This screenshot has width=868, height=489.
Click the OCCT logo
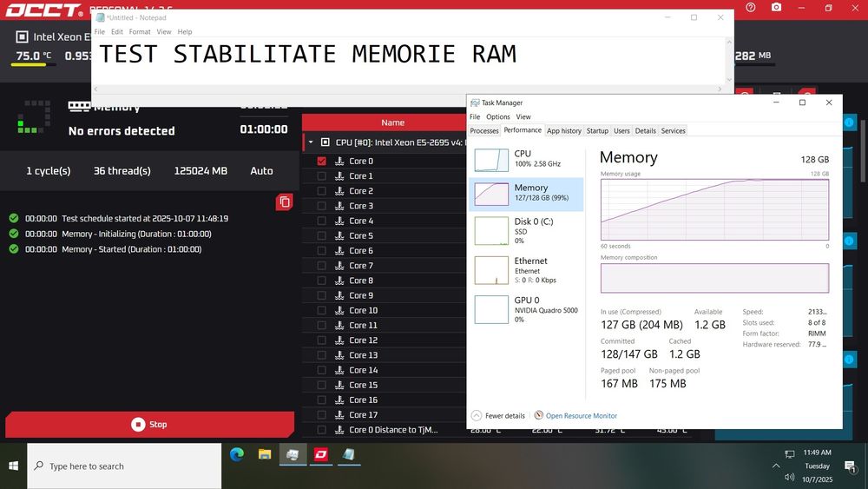[x=44, y=10]
